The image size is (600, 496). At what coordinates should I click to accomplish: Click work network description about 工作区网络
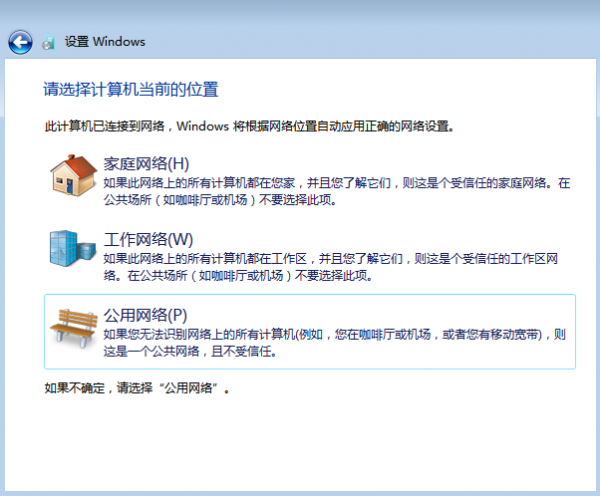point(331,267)
